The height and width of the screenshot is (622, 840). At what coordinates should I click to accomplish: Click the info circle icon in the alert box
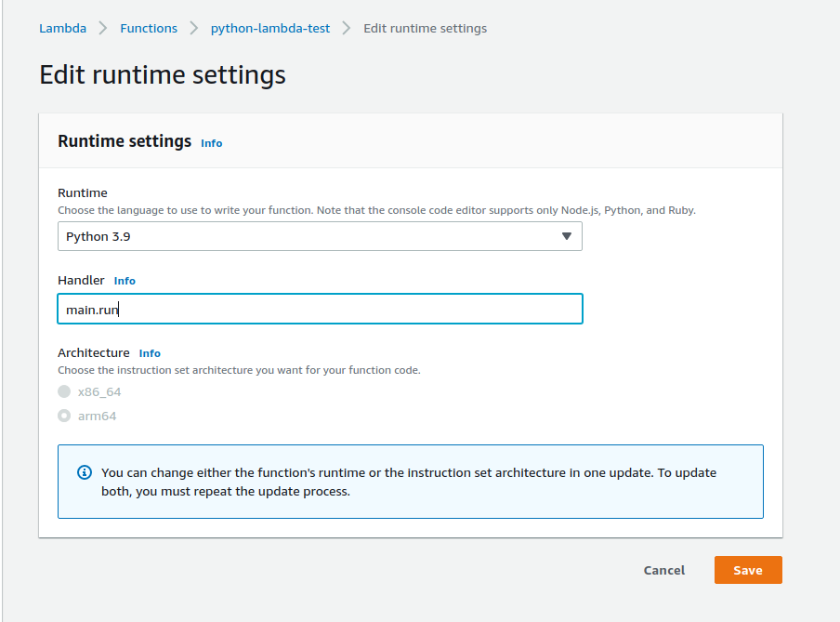point(85,472)
